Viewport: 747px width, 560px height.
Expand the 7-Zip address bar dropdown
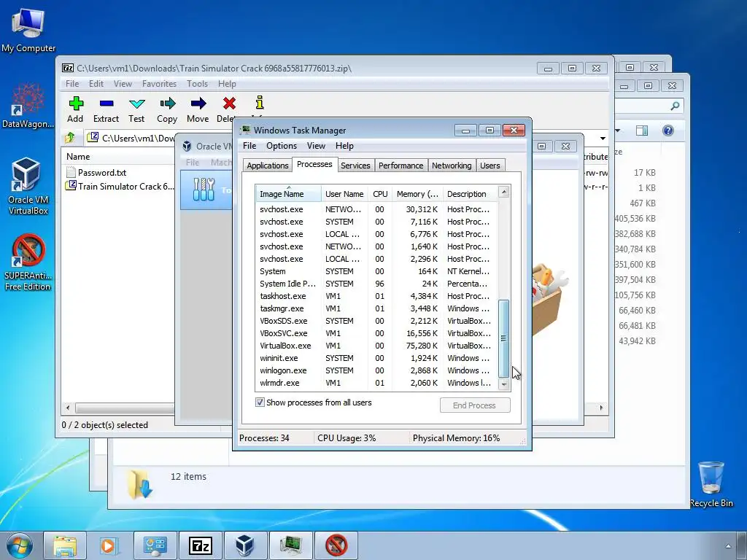603,138
